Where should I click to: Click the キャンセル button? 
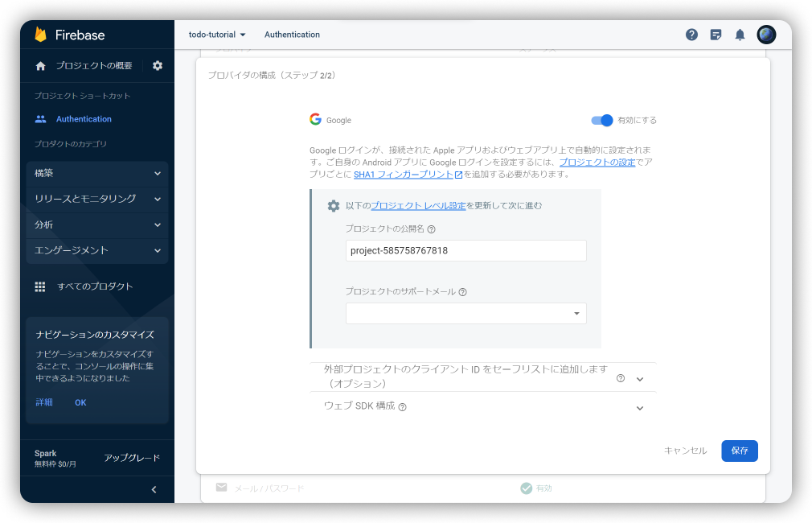(685, 451)
